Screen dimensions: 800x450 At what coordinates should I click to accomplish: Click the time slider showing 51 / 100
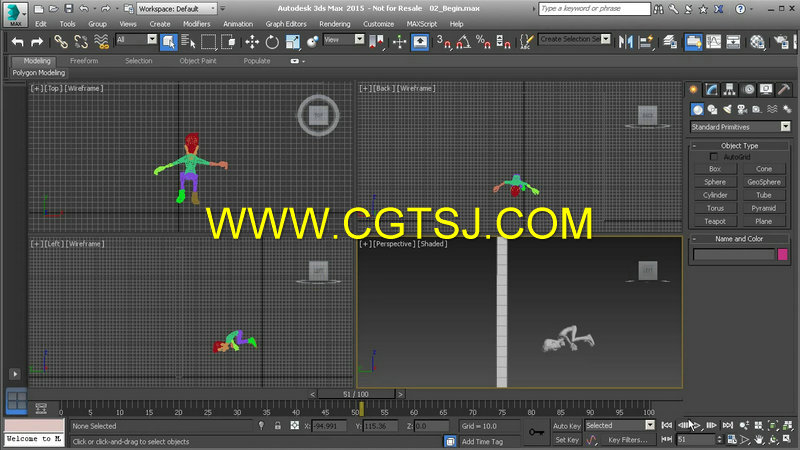click(x=356, y=394)
